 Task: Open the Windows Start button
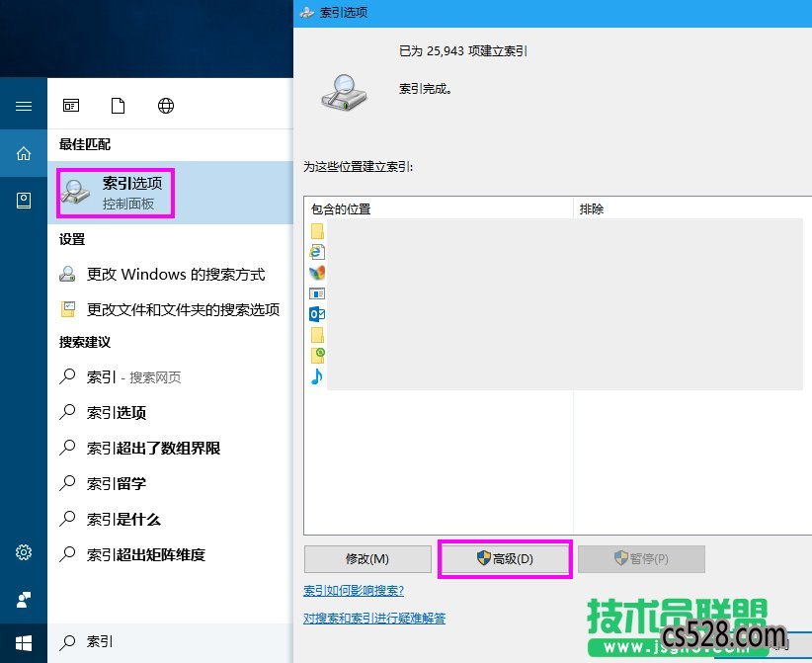24,643
